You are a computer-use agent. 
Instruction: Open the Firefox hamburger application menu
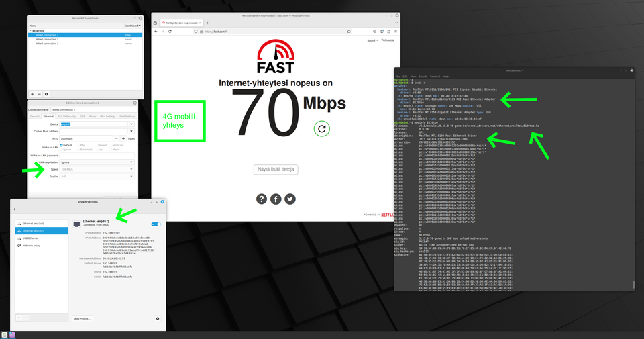click(x=396, y=32)
